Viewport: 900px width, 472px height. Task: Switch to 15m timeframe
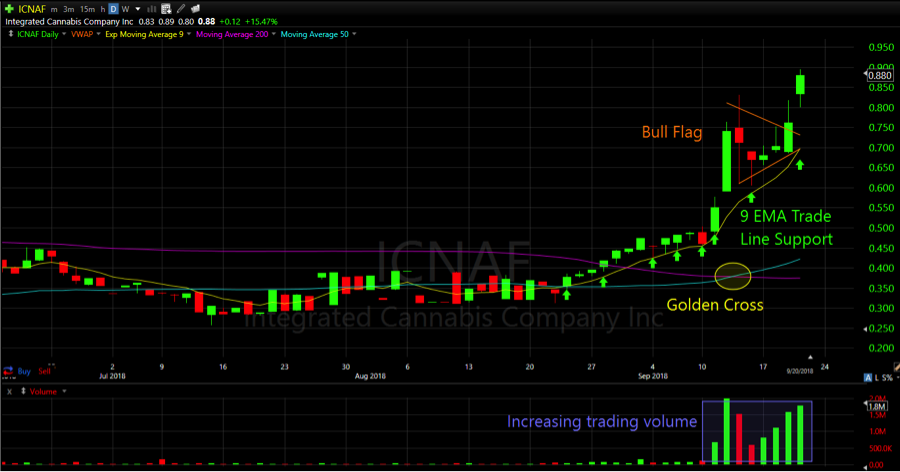tap(87, 9)
